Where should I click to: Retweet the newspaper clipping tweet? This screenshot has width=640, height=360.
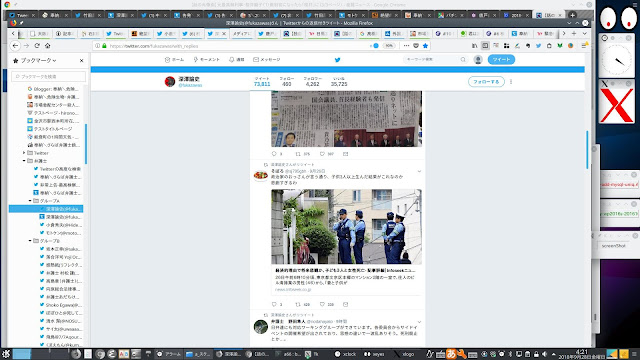[x=298, y=154]
